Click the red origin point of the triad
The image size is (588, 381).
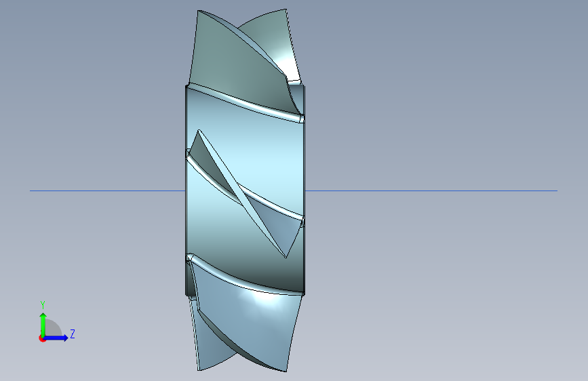pos(41,338)
